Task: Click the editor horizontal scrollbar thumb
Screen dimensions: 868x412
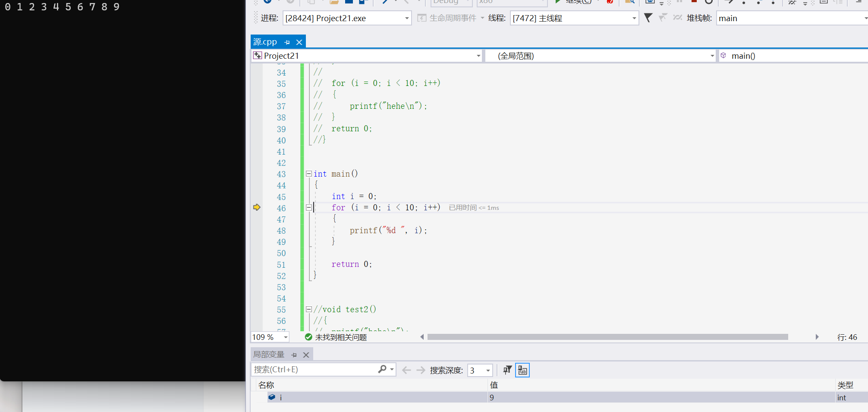Action: point(607,337)
